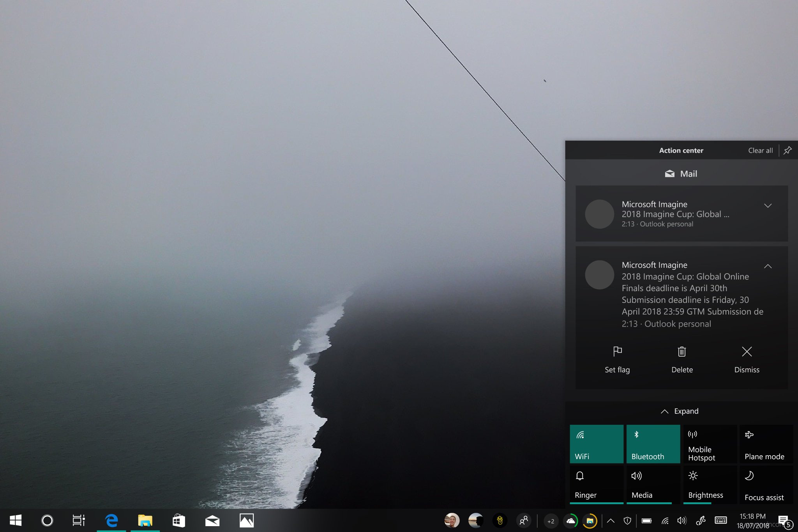Open the yellow-icon pinned contact
This screenshot has width=798, height=532.
tap(500, 520)
